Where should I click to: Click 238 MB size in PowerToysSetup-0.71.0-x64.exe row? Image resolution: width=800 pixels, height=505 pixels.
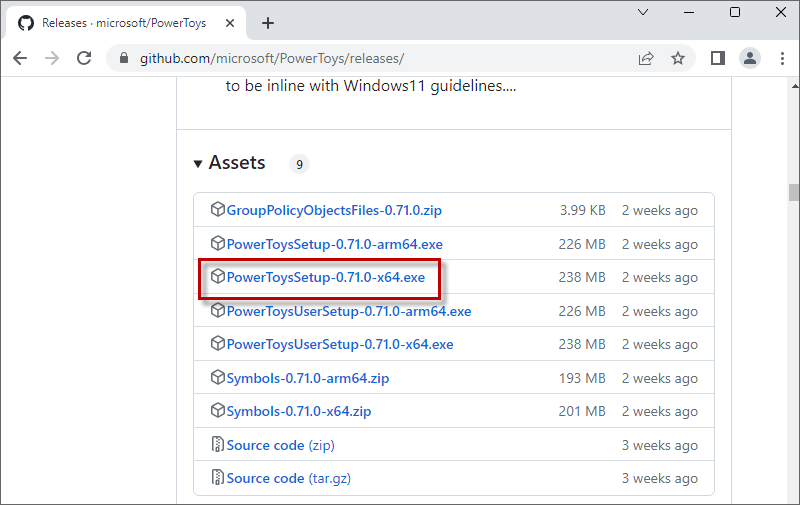[582, 277]
